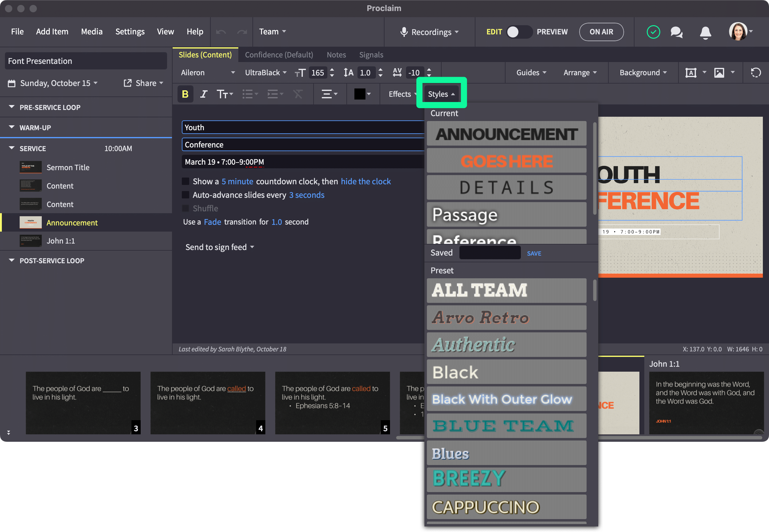This screenshot has width=769, height=532.
Task: Click the user profile avatar
Action: (x=738, y=32)
